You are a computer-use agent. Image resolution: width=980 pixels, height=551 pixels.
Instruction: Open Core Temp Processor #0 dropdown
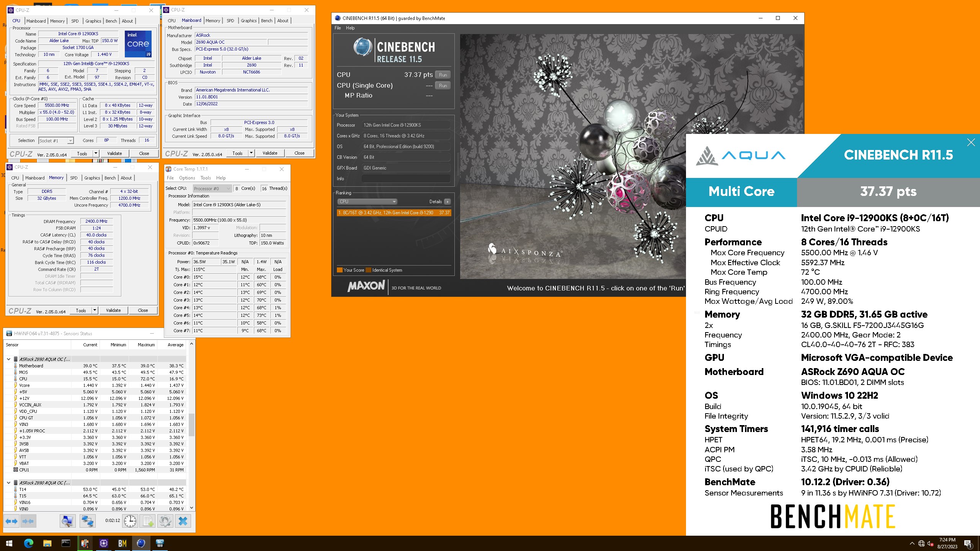pyautogui.click(x=212, y=189)
